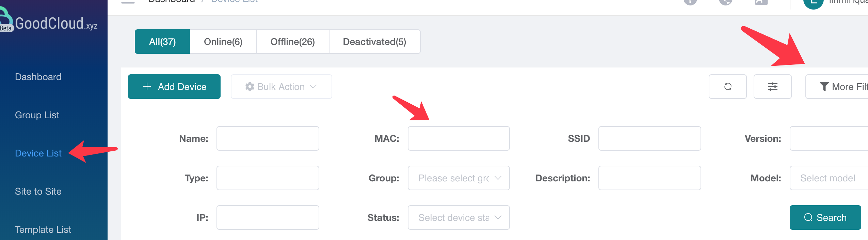The width and height of the screenshot is (868, 240).
Task: Switch to the Online(6) tab
Action: (223, 42)
